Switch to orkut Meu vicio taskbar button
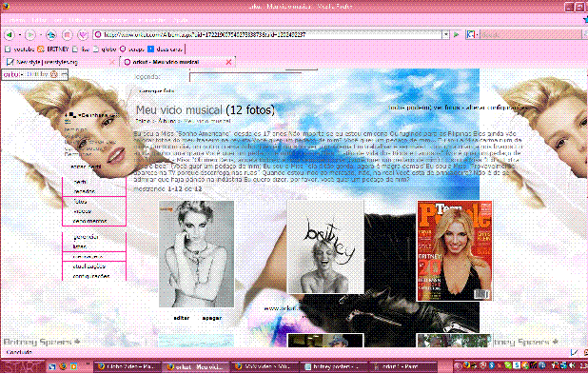Screen dimensions: 588x374 196,366
